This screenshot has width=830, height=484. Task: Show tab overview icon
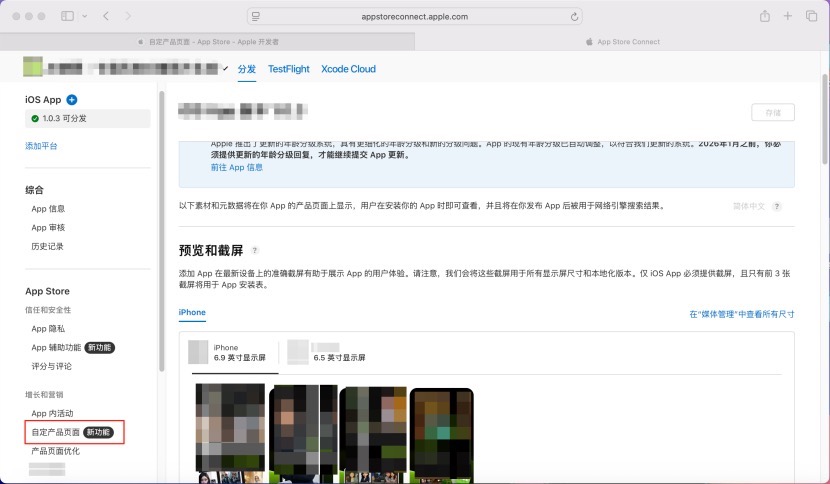(811, 16)
